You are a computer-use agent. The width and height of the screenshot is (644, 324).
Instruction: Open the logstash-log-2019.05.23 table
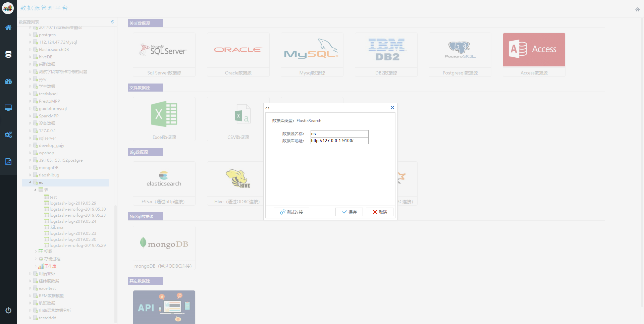pos(73,233)
